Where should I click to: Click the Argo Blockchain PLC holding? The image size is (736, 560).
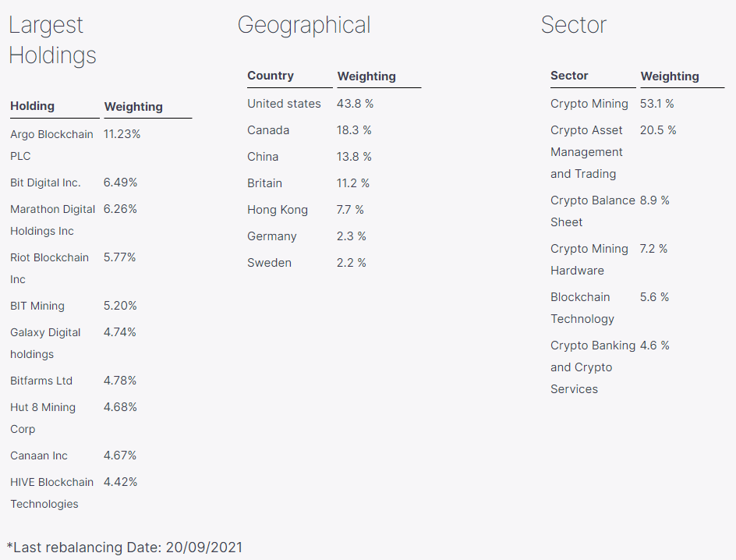pos(51,145)
